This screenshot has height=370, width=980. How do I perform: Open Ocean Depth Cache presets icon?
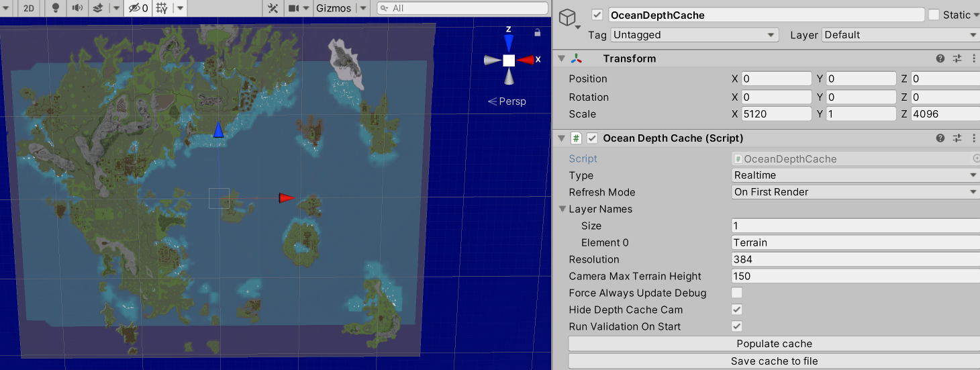pos(958,138)
